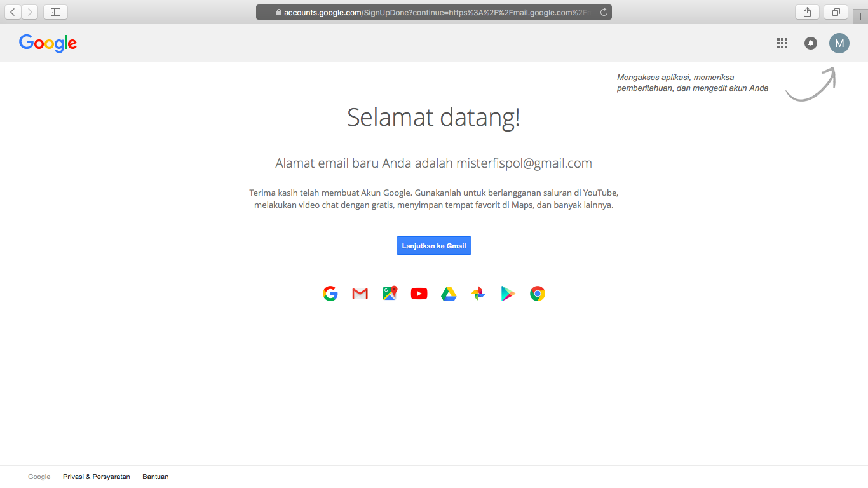
Task: Click the Terima kasih telah membuat paragraph
Action: pyautogui.click(x=434, y=199)
